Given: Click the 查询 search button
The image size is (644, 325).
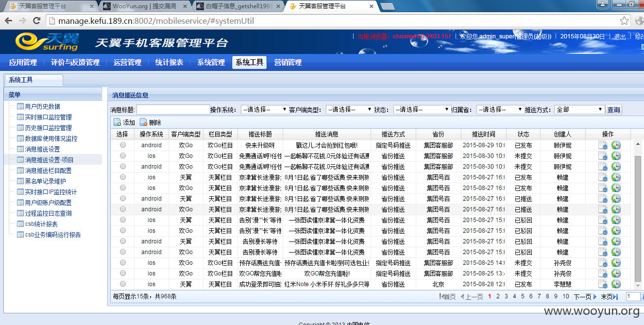Looking at the screenshot, I should point(613,110).
